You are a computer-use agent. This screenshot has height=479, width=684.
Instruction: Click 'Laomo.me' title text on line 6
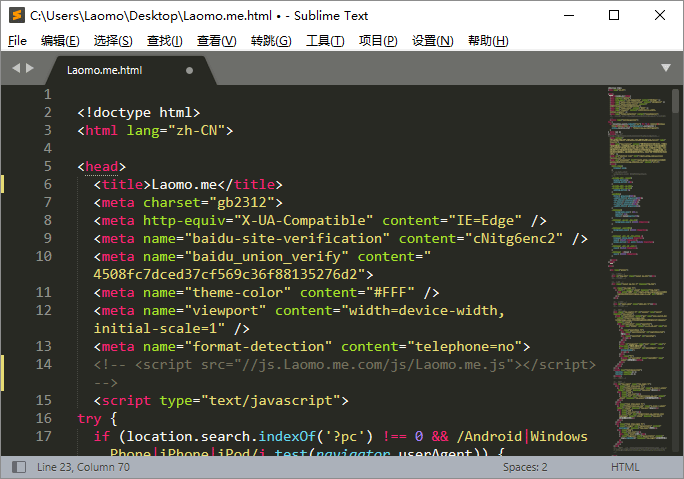click(x=184, y=185)
